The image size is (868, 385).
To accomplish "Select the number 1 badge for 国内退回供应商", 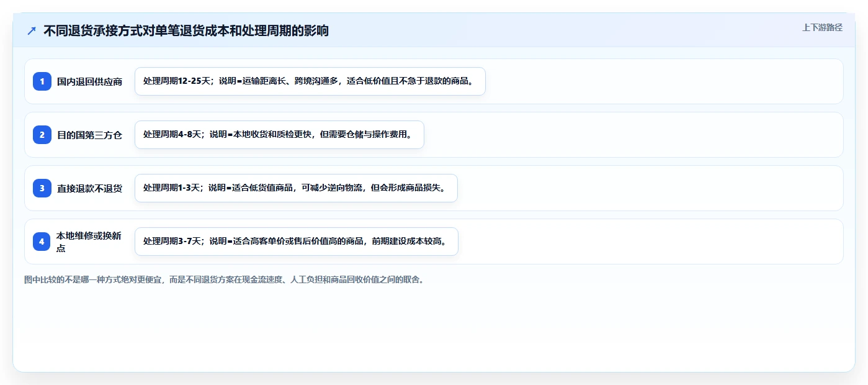I will click(x=42, y=81).
